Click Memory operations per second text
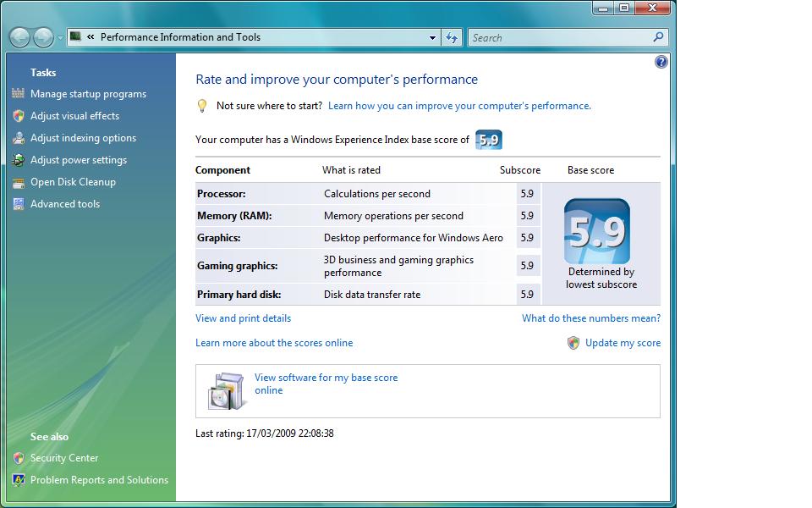This screenshot has width=812, height=508. click(x=393, y=216)
